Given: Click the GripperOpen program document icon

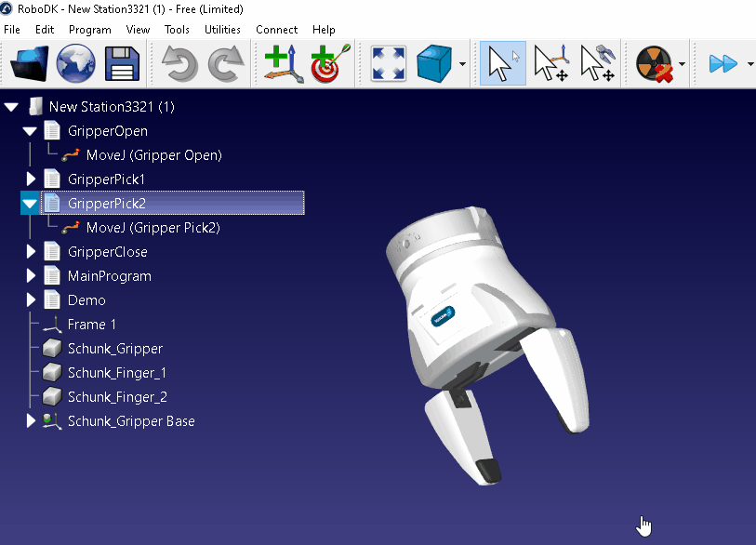Looking at the screenshot, I should (52, 131).
